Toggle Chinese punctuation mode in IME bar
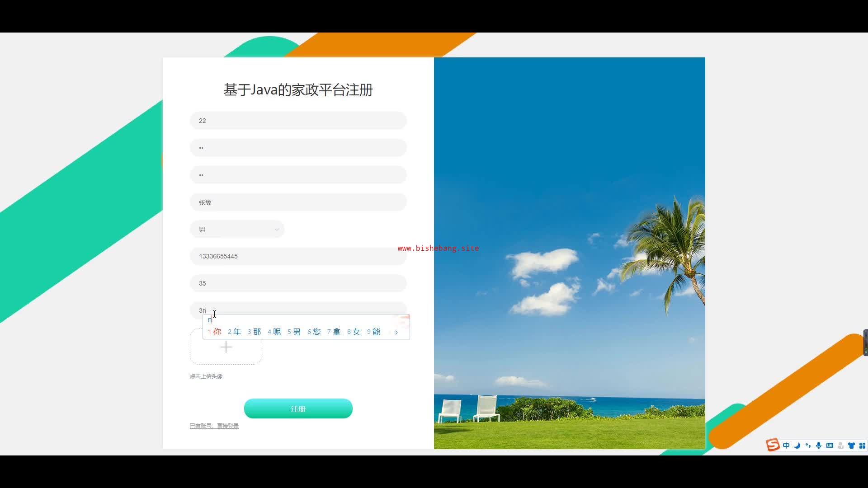Screen dimensions: 868x488 click(808, 446)
